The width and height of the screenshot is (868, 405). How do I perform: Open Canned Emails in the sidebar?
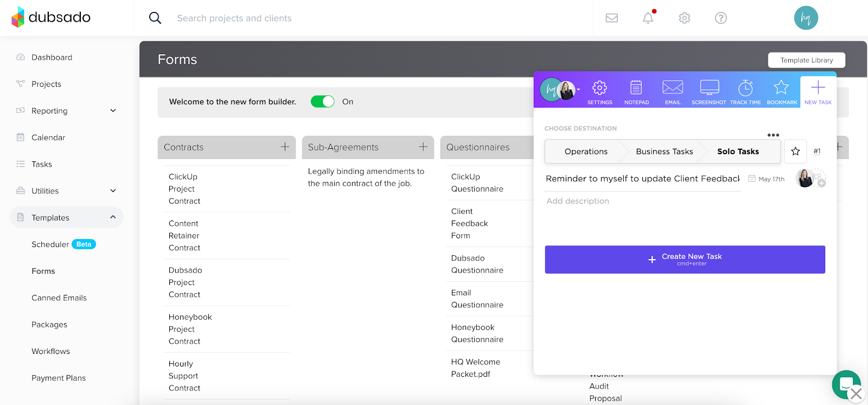tap(59, 298)
